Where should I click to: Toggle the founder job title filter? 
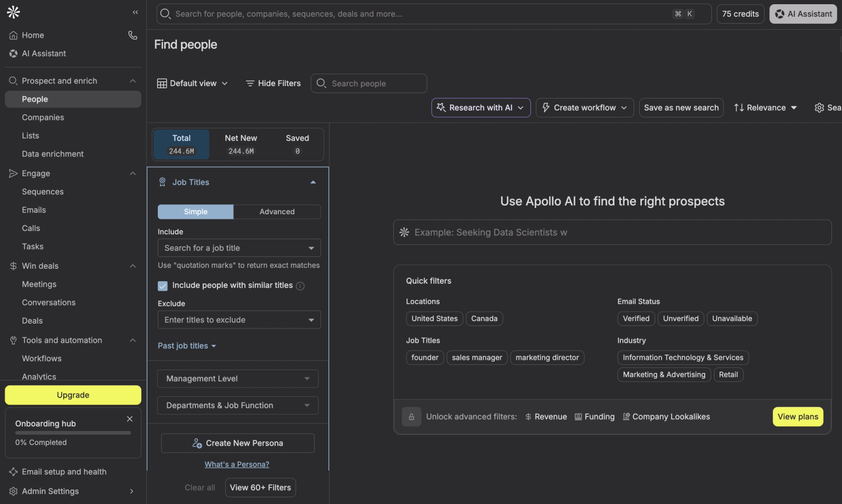point(425,358)
